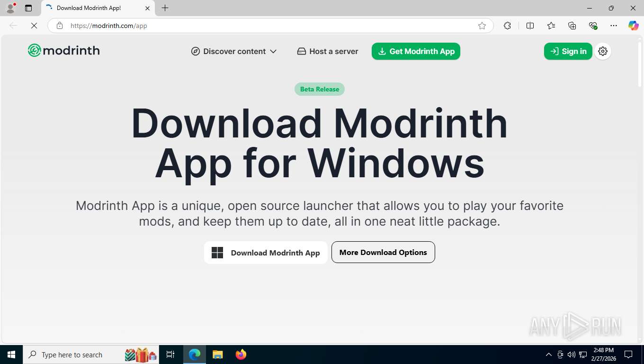Open the notification center
The width and height of the screenshot is (644, 364).
click(628, 355)
